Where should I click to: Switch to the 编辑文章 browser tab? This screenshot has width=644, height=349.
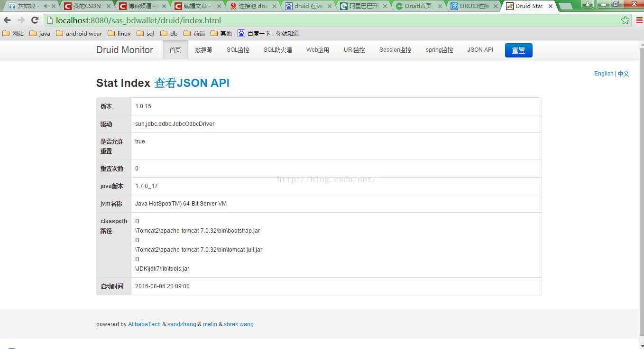(x=198, y=6)
